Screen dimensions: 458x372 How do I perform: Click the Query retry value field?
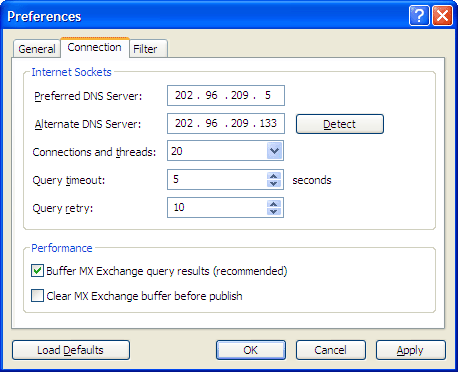coord(217,207)
